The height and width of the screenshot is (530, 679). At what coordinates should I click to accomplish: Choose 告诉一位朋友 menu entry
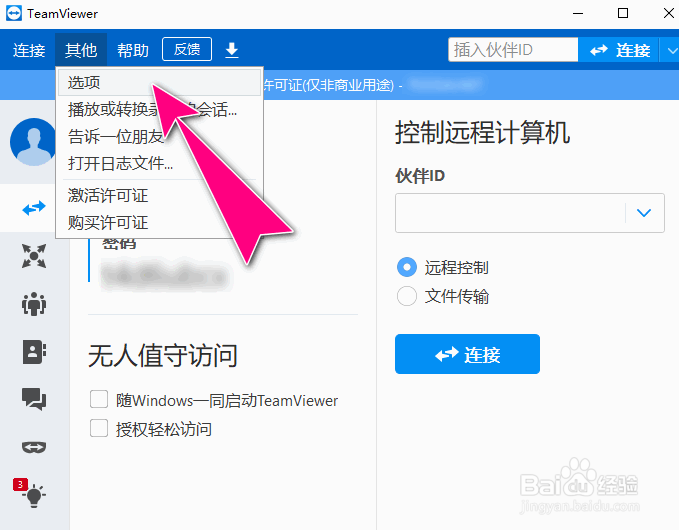point(159,136)
